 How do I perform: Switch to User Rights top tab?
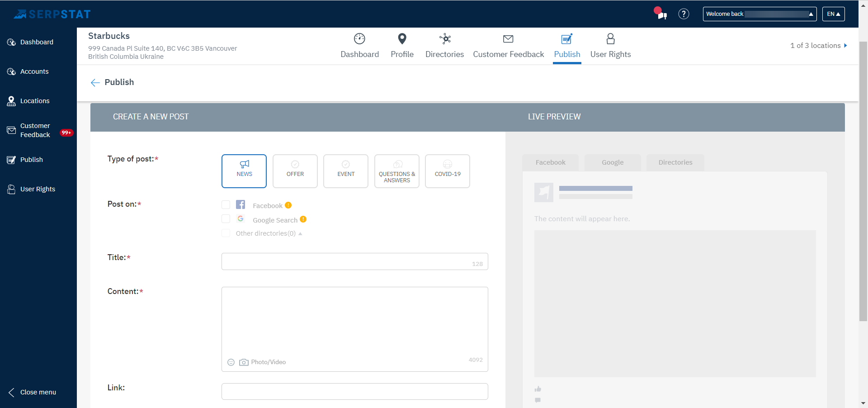point(610,46)
